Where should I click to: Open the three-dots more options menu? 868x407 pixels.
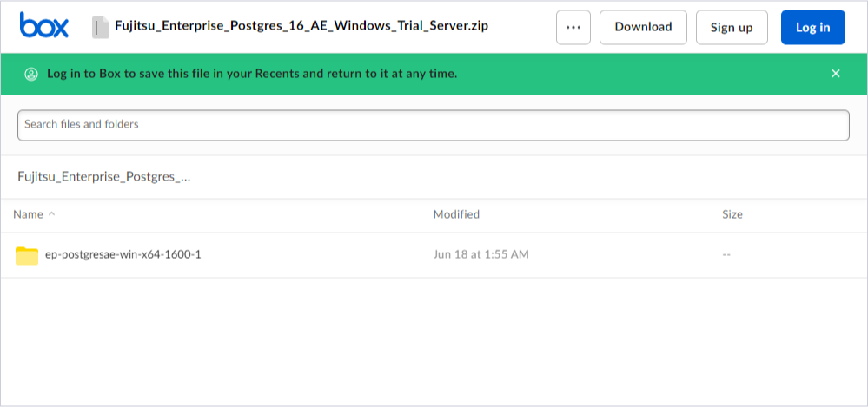[573, 27]
